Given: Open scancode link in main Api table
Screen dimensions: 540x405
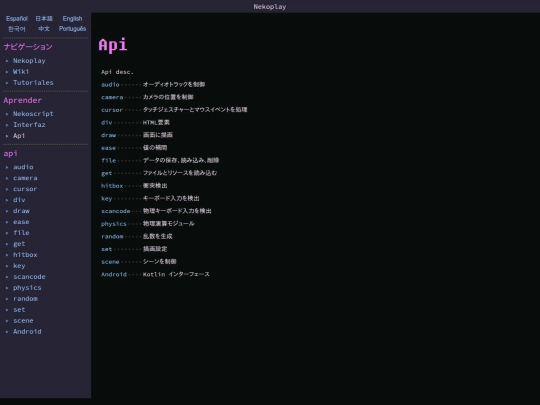Looking at the screenshot, I should click(x=116, y=211).
